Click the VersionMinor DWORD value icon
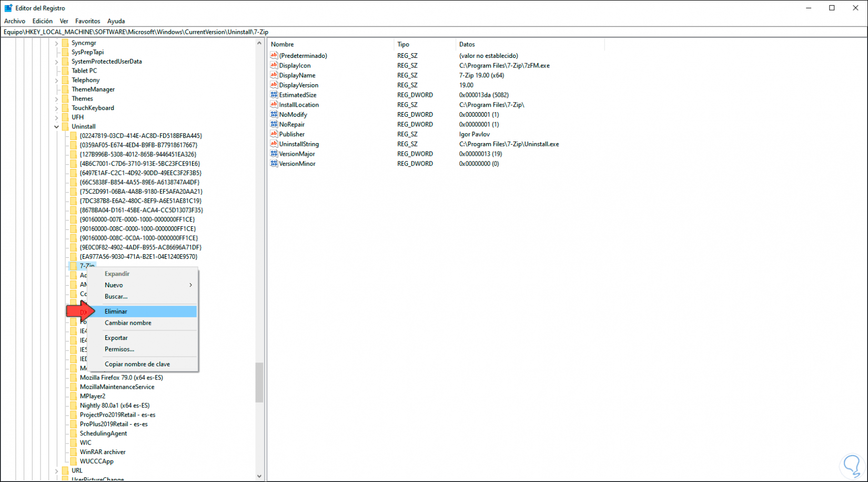Screen dimensions: 868x482 (x=274, y=164)
